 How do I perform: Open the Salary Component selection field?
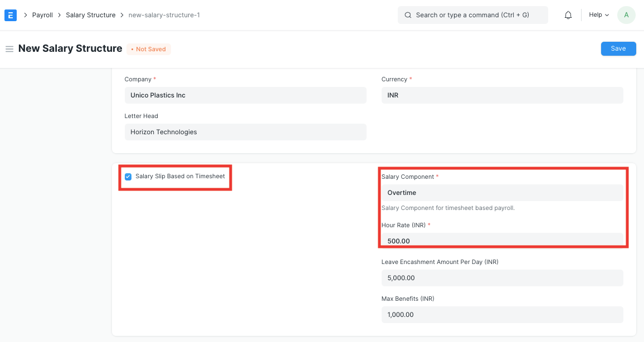(x=502, y=193)
